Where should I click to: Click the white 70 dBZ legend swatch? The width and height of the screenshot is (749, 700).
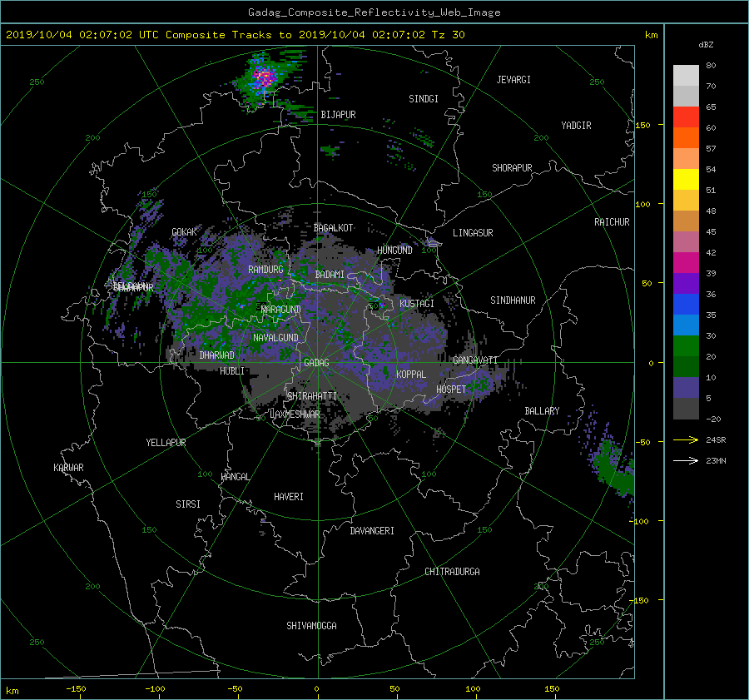tap(686, 76)
